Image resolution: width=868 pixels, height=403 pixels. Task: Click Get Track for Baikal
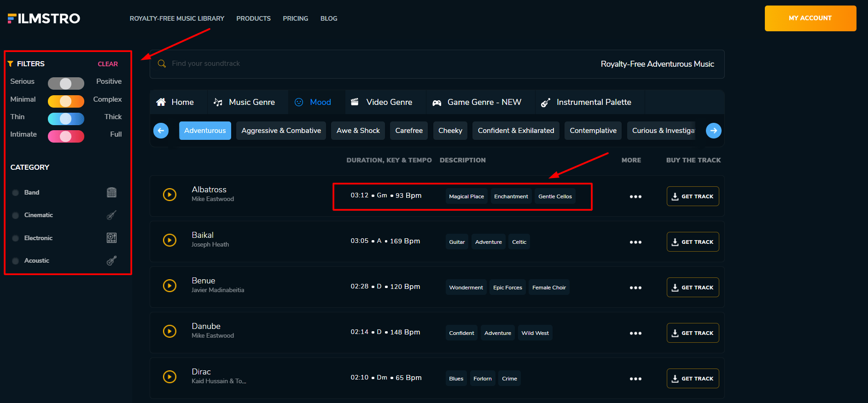pyautogui.click(x=693, y=242)
